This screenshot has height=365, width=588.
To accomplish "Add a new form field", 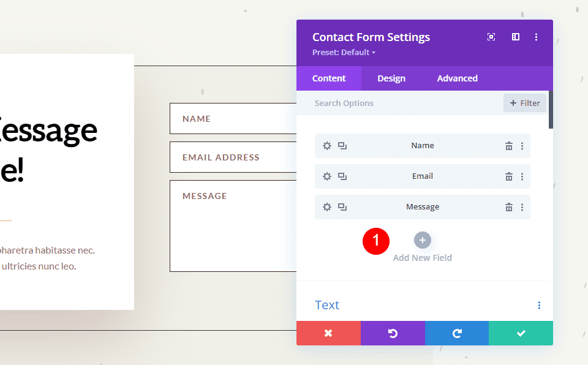I will coord(422,241).
